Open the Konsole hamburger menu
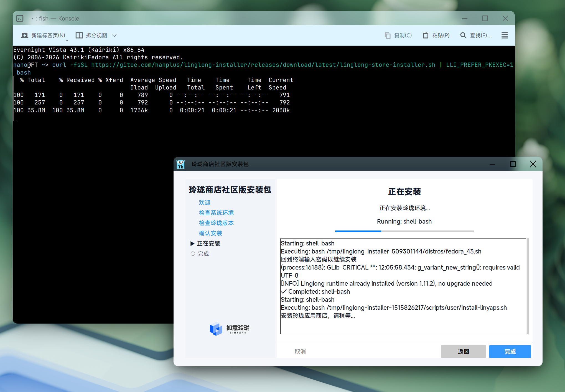 (x=505, y=35)
